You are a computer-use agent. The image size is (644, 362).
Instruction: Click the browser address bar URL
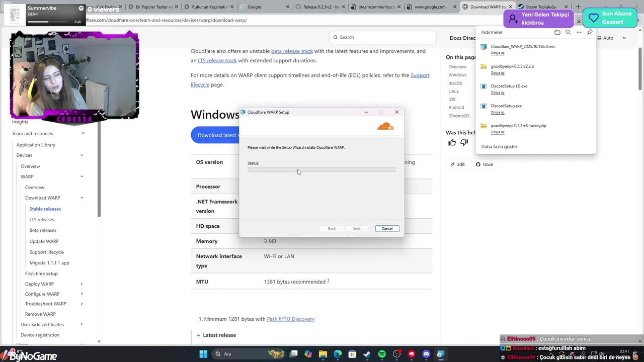[x=166, y=20]
